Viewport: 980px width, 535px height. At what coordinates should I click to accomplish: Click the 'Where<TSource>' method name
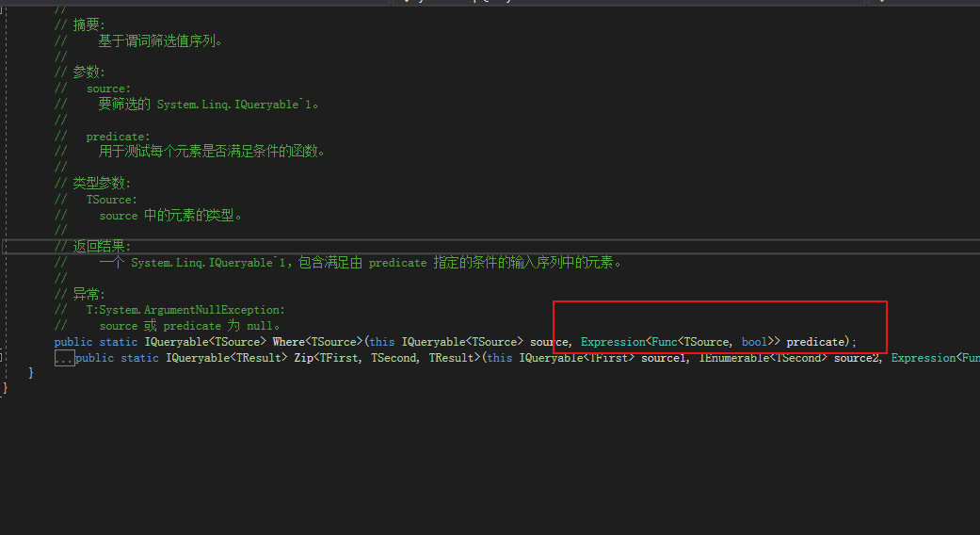(x=317, y=342)
